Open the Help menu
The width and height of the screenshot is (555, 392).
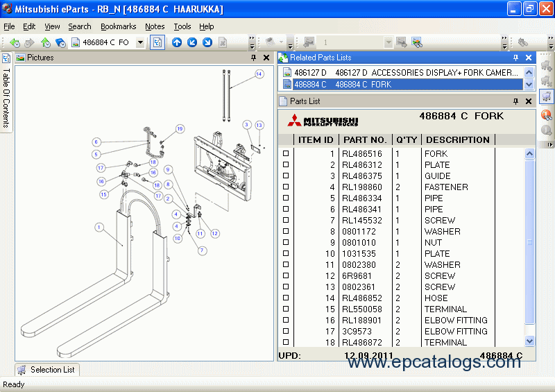click(x=206, y=26)
